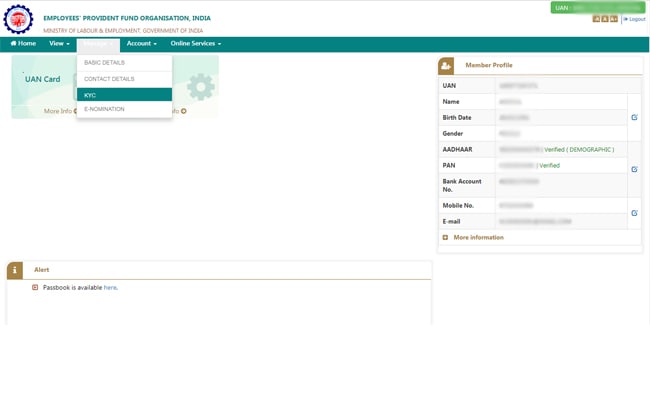650x400 pixels.
Task: Click the default font size icon
Action: tap(604, 19)
